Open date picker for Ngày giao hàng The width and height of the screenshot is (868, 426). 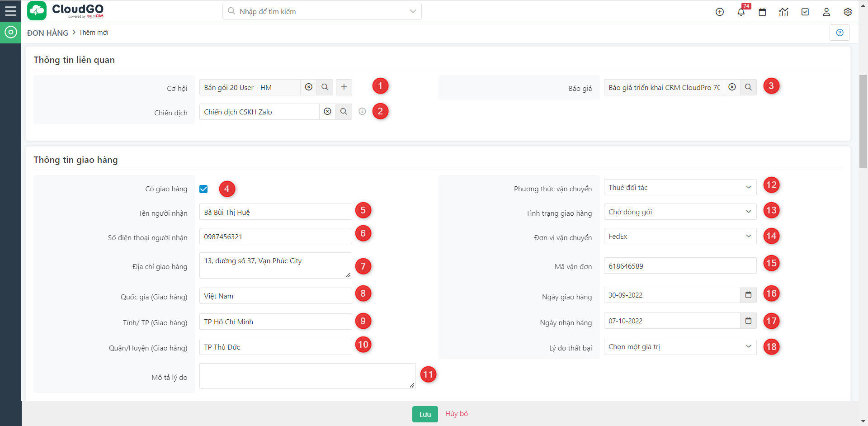[748, 295]
